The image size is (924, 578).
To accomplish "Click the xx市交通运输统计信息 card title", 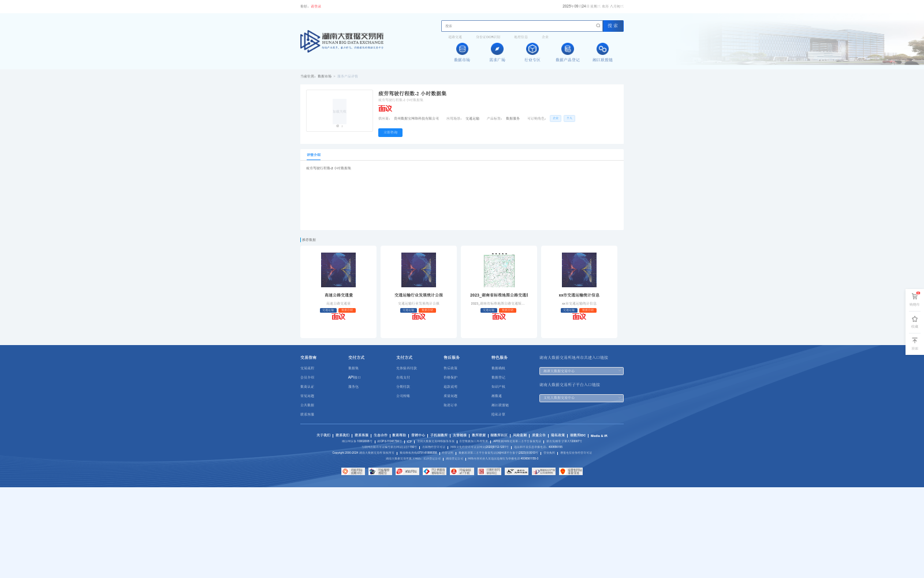I will [x=579, y=295].
